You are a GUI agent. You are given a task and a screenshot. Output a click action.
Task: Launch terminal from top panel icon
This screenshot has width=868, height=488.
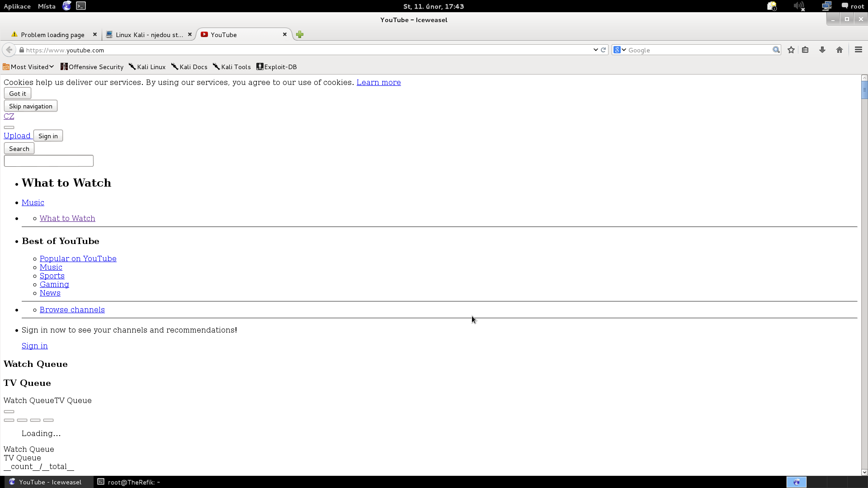[x=81, y=6]
